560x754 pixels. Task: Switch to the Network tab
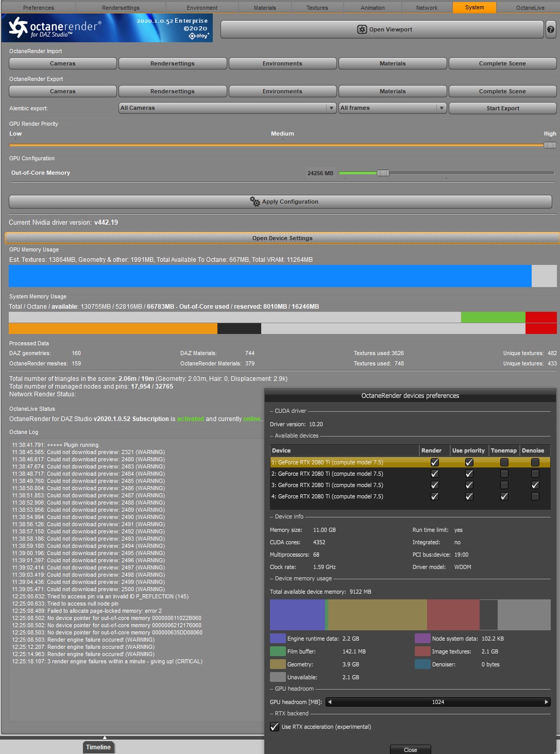(427, 8)
